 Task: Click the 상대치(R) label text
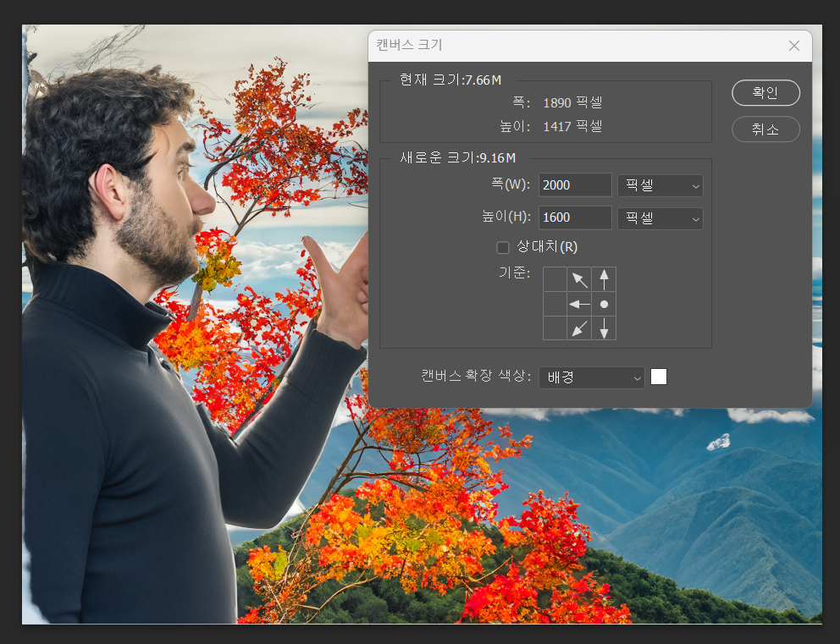point(547,247)
